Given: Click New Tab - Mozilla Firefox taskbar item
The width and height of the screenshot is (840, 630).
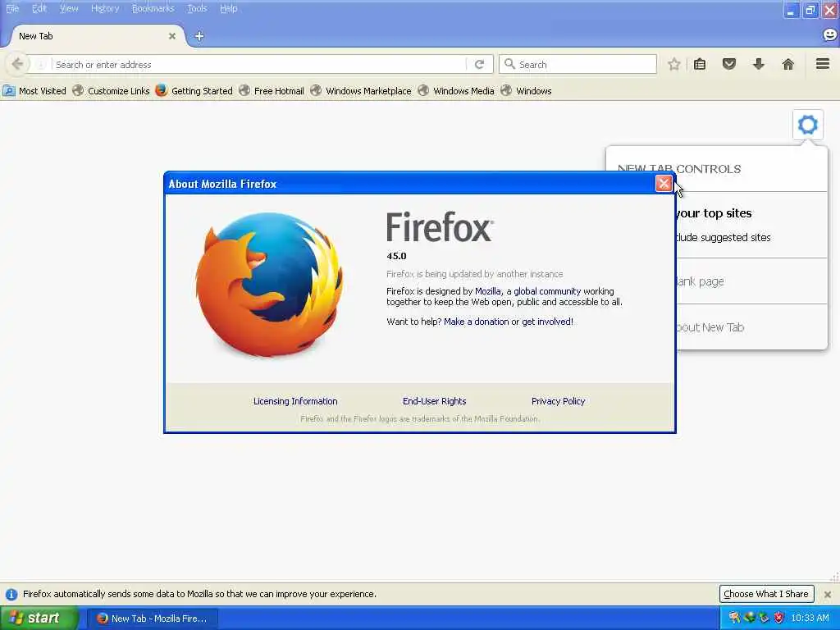Looking at the screenshot, I should point(152,619).
